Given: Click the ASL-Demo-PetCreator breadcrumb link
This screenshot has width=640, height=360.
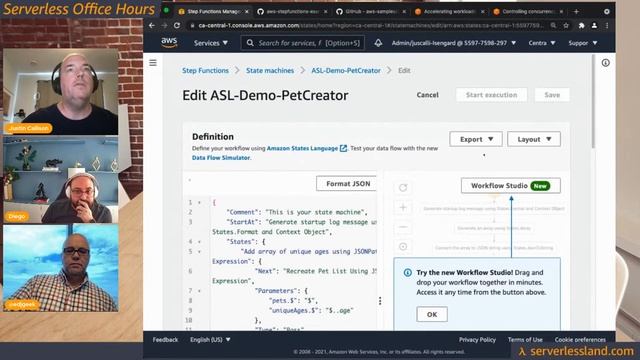Looking at the screenshot, I should pyautogui.click(x=346, y=71).
